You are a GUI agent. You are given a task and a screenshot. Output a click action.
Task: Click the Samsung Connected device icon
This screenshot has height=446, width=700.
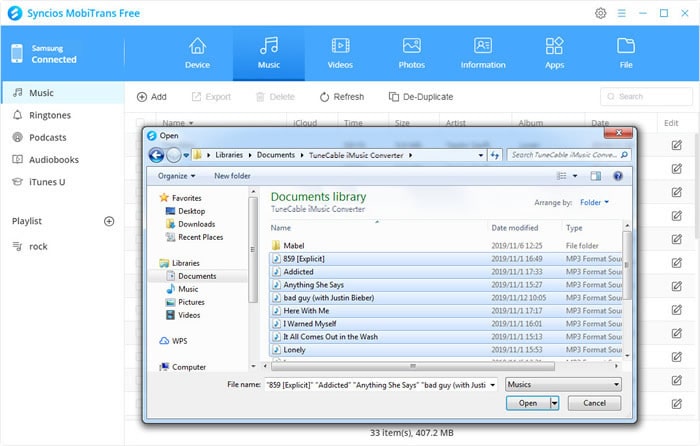tap(17, 54)
